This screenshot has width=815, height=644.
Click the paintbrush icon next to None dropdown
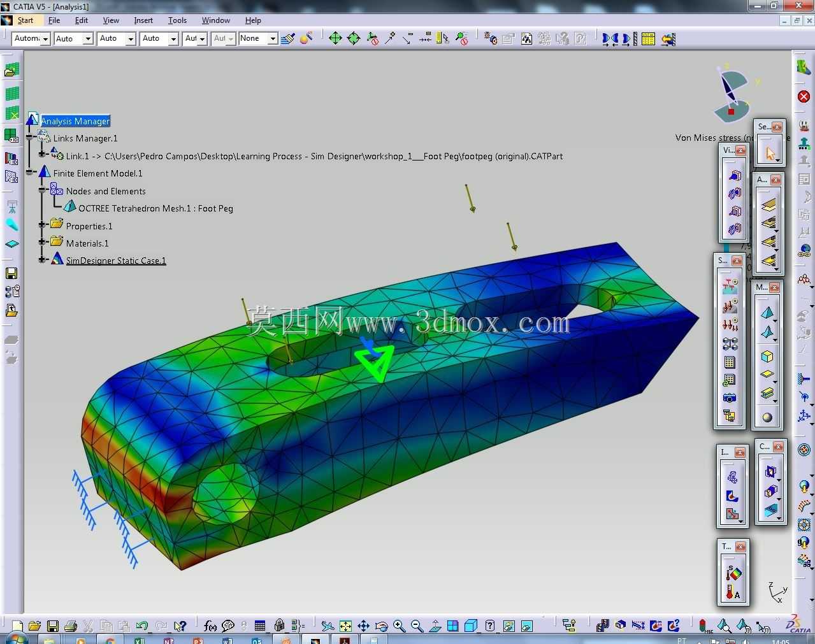coord(287,39)
